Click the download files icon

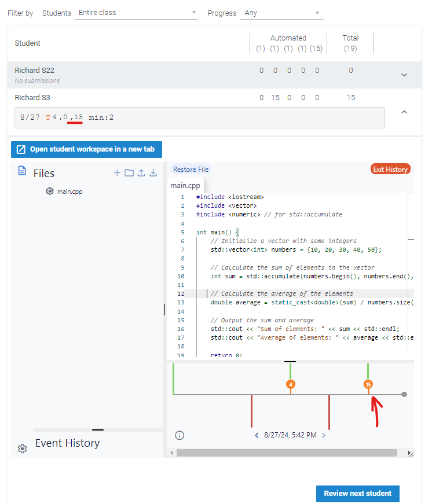(153, 173)
